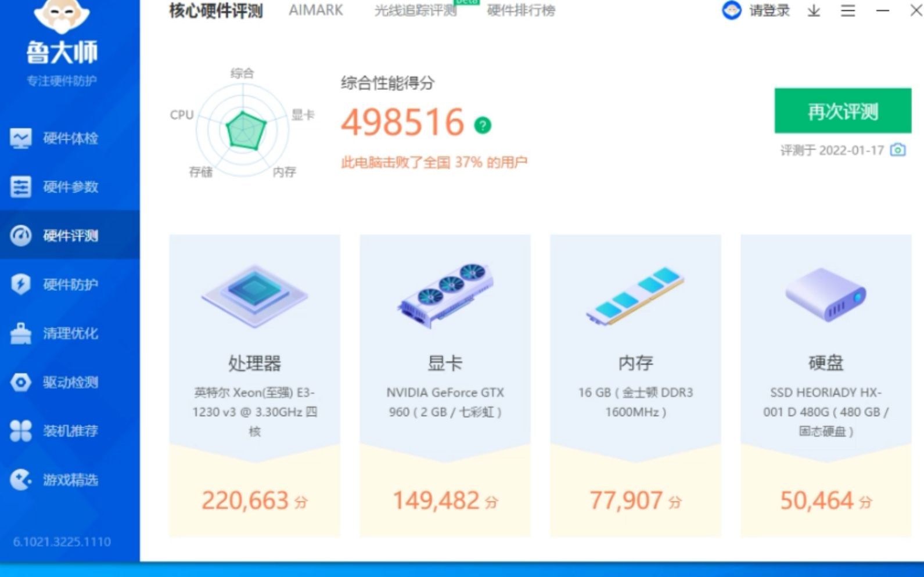The image size is (924, 577).
Task: Minimize the 鲁大师 window
Action: 883,10
